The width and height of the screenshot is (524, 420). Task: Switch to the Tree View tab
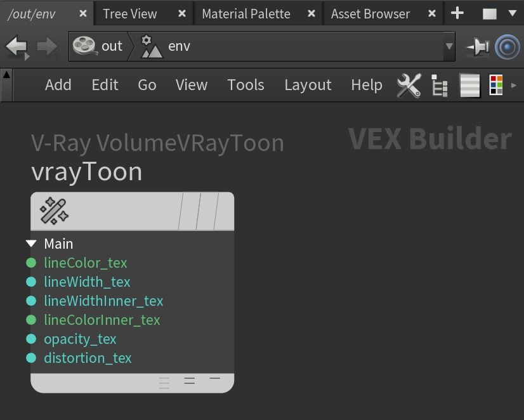click(x=129, y=14)
